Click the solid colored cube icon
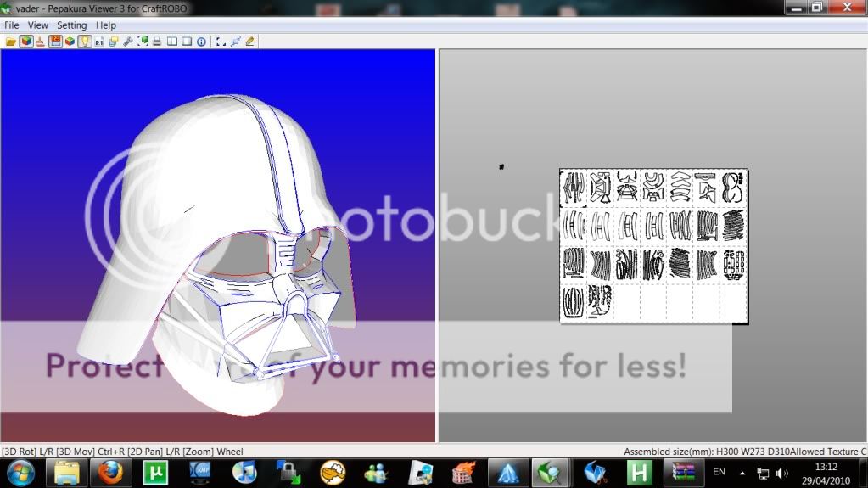Screen dimensions: 868x488 [x=70, y=42]
